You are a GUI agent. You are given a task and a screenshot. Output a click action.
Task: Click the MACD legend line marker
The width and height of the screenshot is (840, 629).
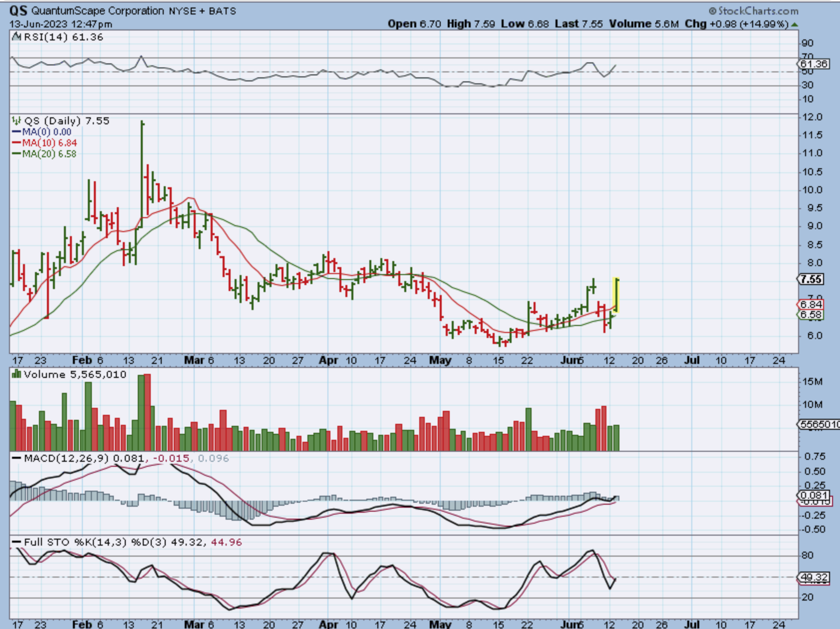(x=16, y=458)
